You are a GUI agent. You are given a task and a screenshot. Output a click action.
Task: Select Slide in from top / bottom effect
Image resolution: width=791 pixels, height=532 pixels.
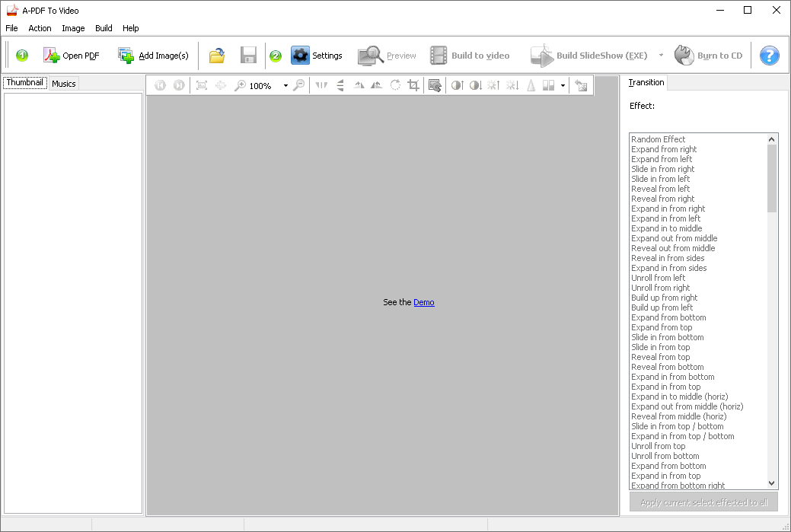[x=699, y=426]
